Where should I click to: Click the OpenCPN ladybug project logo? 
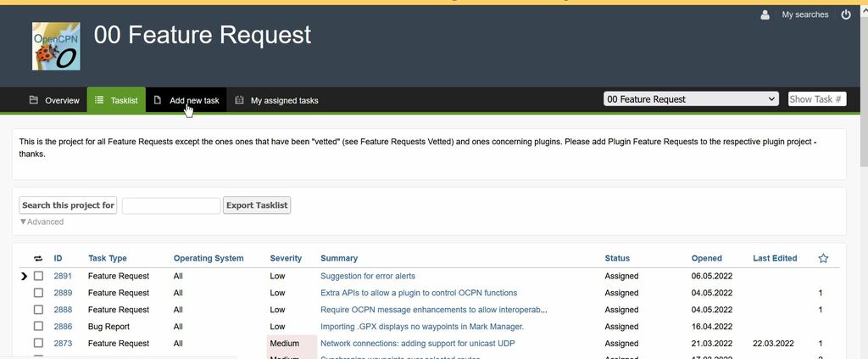[x=56, y=46]
